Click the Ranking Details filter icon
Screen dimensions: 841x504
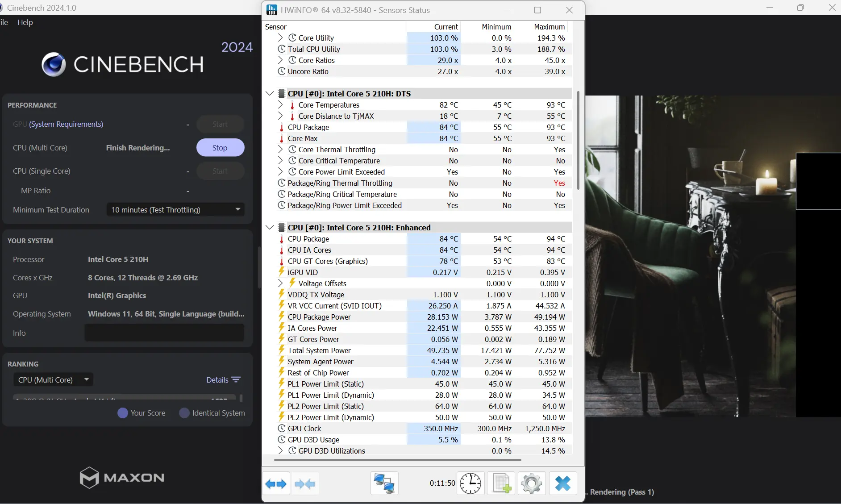[x=236, y=380]
